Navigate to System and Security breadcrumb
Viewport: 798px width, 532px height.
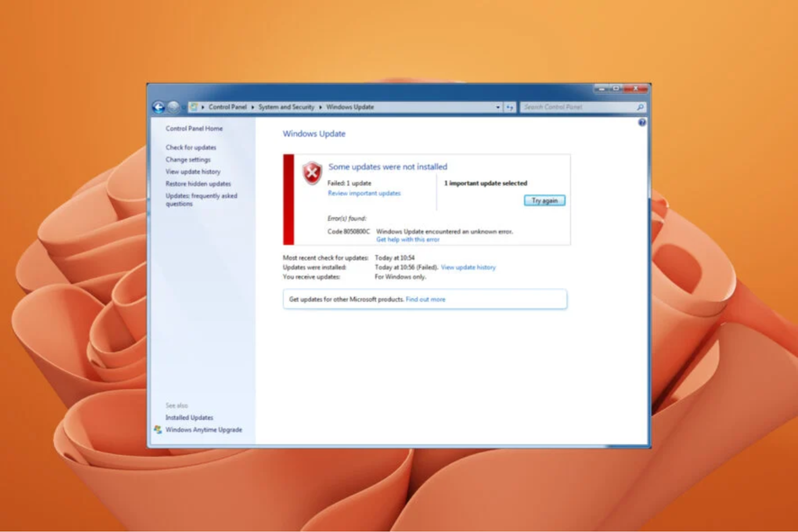[x=286, y=107]
